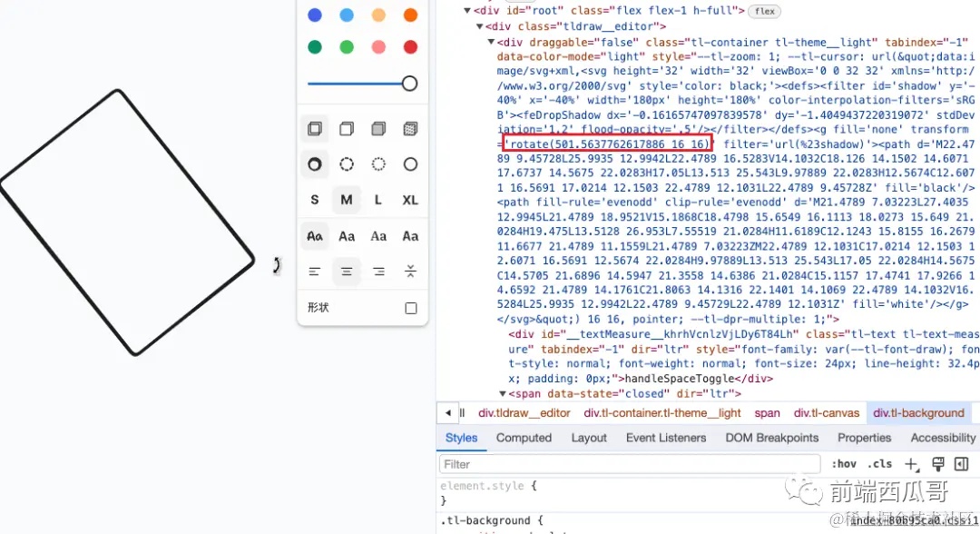980x534 pixels.
Task: Switch to the Styles tab
Action: click(x=461, y=438)
